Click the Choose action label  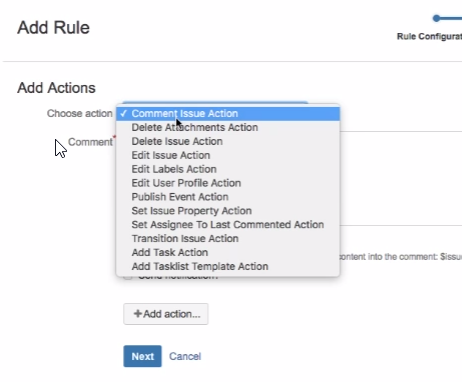pos(80,114)
